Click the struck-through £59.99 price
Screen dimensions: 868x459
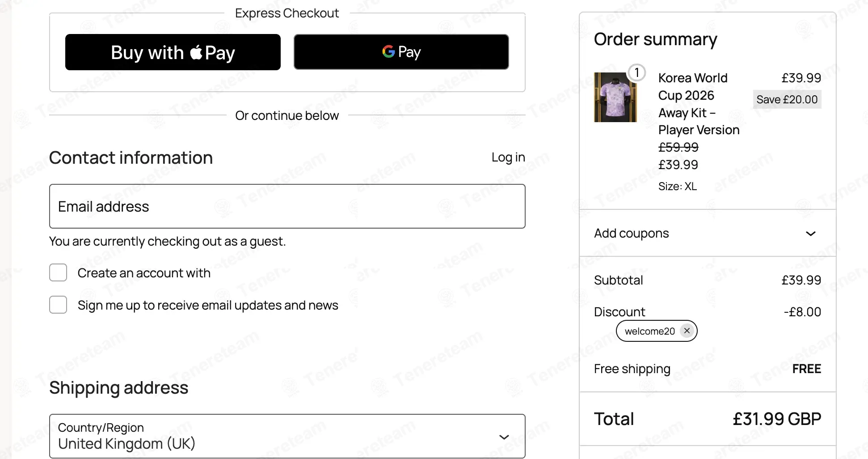(678, 147)
